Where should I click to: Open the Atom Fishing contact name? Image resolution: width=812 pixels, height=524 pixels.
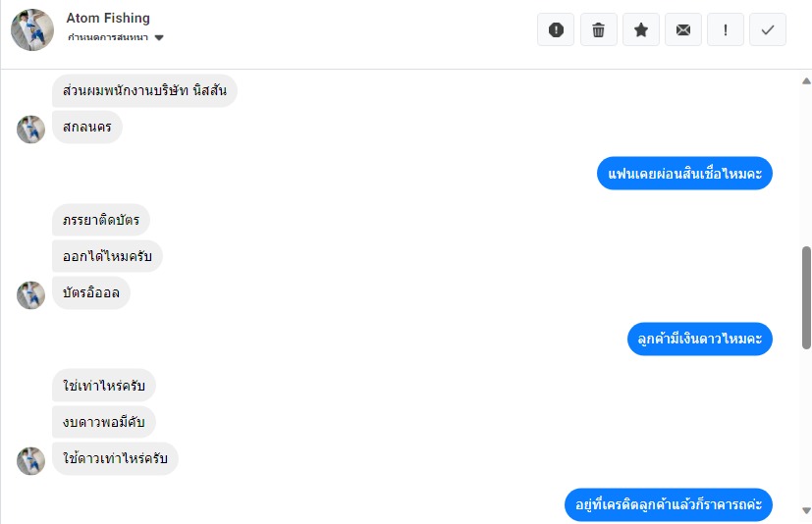[108, 18]
